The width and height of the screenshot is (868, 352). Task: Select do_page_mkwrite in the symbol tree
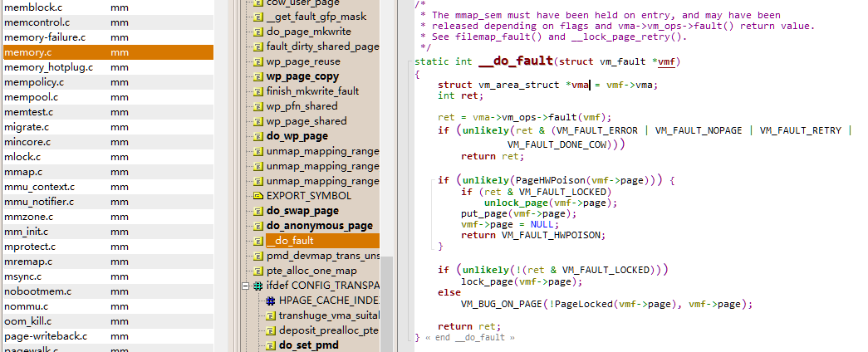309,32
